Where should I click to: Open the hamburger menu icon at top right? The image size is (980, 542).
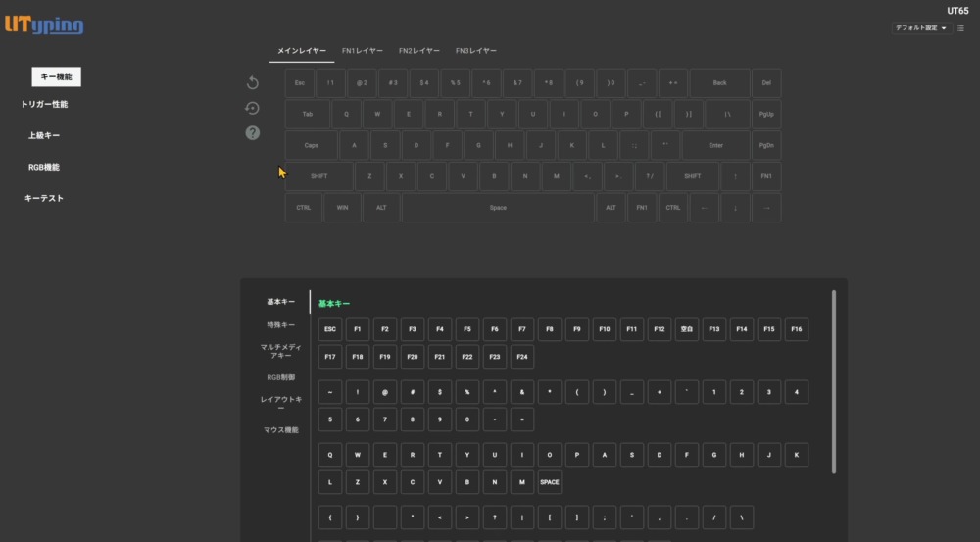pos(960,28)
